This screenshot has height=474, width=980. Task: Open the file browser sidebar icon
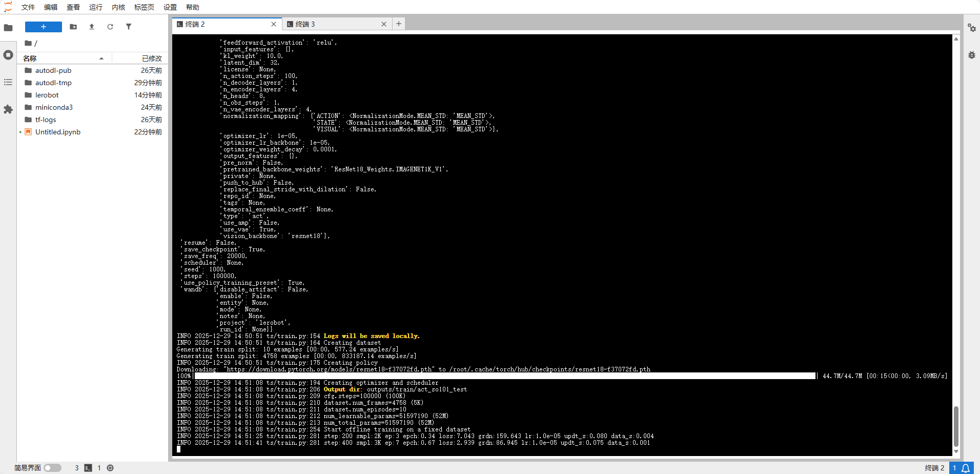coord(8,28)
